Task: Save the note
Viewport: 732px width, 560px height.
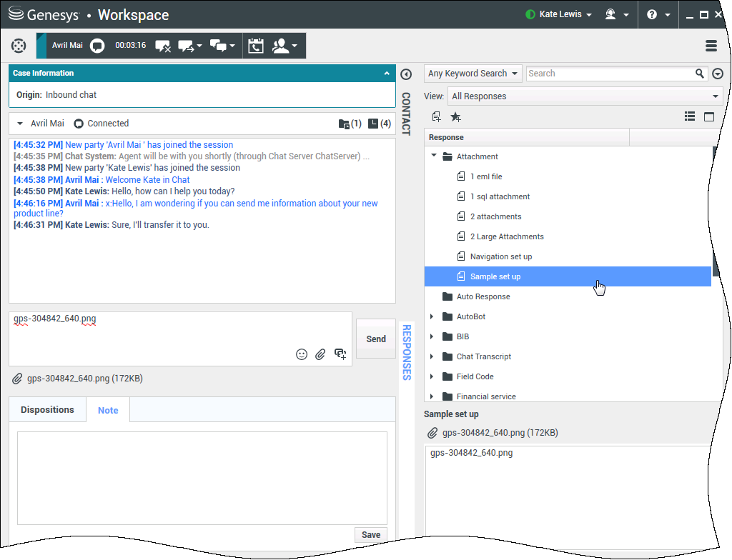Action: tap(370, 535)
